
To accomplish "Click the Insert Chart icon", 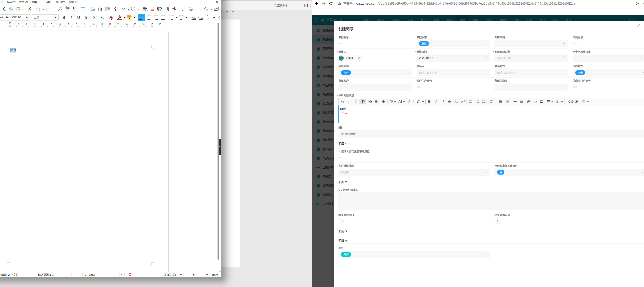I will [100, 9].
